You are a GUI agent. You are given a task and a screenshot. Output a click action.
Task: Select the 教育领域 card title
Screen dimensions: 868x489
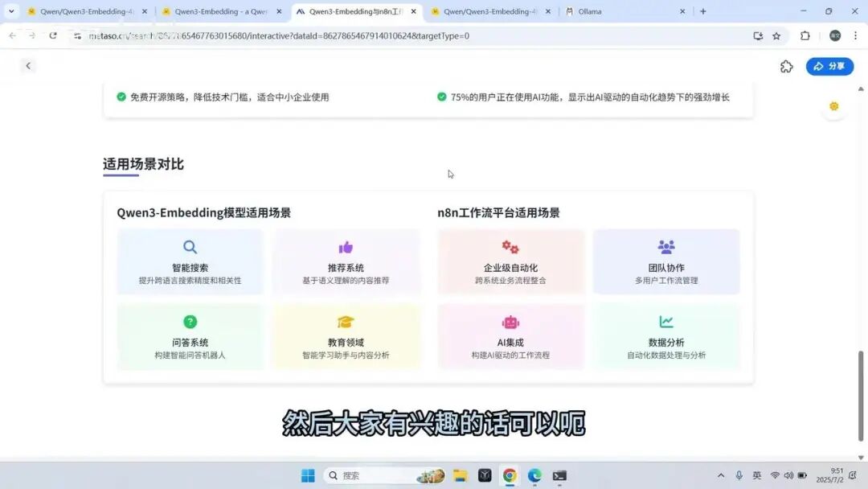[x=346, y=343]
